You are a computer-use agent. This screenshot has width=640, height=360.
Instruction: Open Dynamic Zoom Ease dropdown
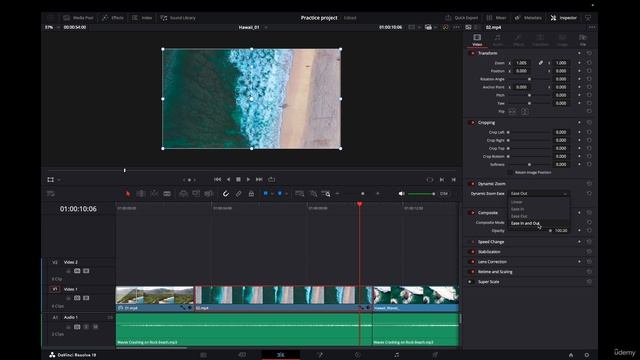click(x=538, y=193)
